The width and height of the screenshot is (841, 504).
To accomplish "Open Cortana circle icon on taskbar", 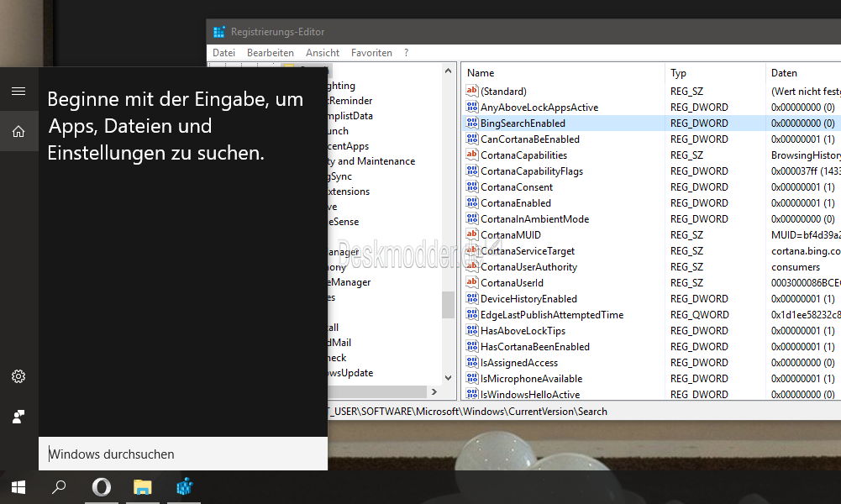I will point(102,487).
